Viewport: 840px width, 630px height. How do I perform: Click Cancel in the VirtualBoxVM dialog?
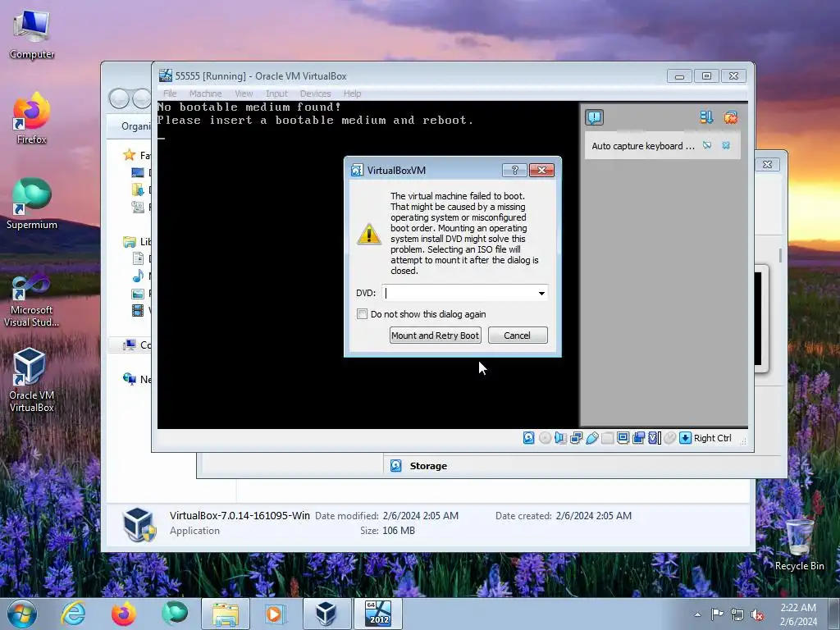coord(518,336)
